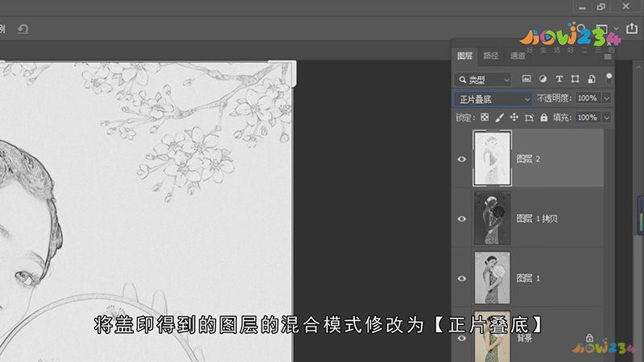Image resolution: width=644 pixels, height=362 pixels.
Task: Click the 图层 1 layer name
Action: 528,278
